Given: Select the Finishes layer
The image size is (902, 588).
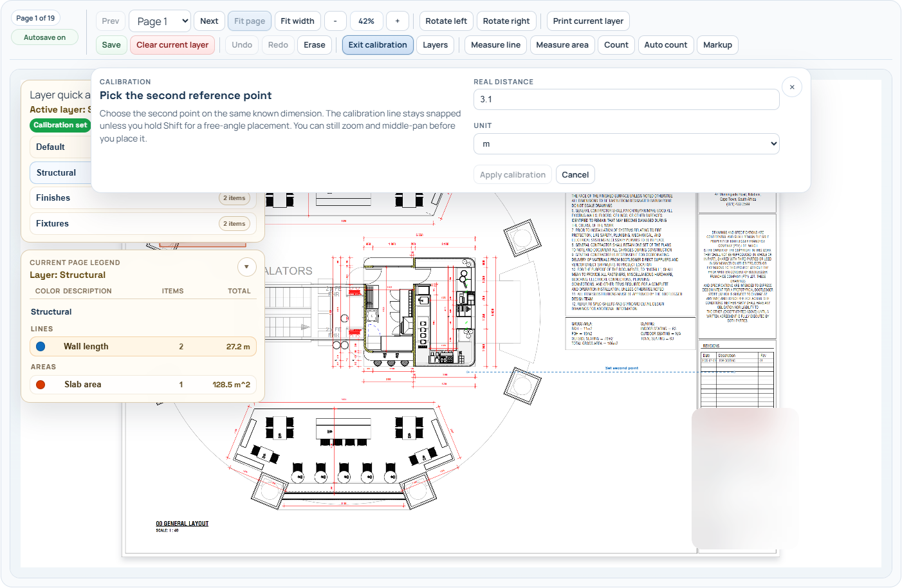Looking at the screenshot, I should coord(143,198).
